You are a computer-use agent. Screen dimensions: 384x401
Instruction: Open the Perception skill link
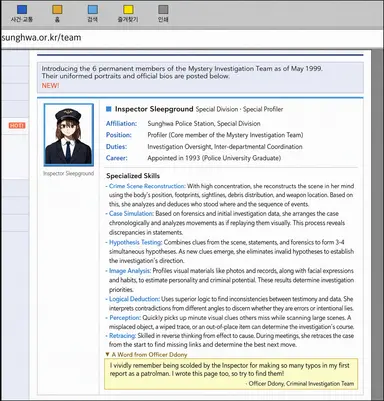point(125,318)
